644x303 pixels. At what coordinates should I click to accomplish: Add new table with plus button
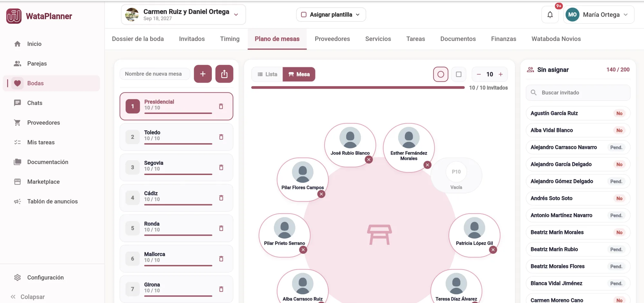click(x=203, y=74)
